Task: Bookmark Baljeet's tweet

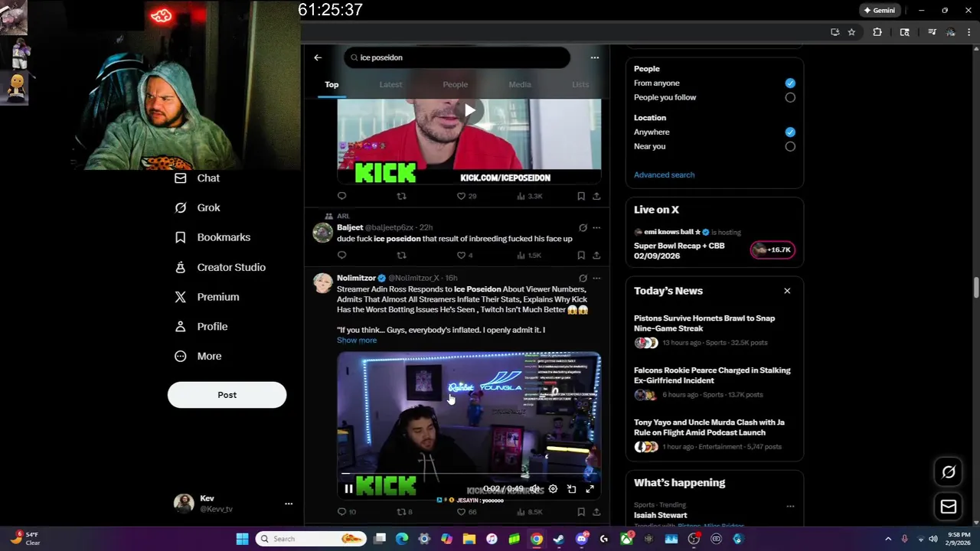Action: click(581, 255)
